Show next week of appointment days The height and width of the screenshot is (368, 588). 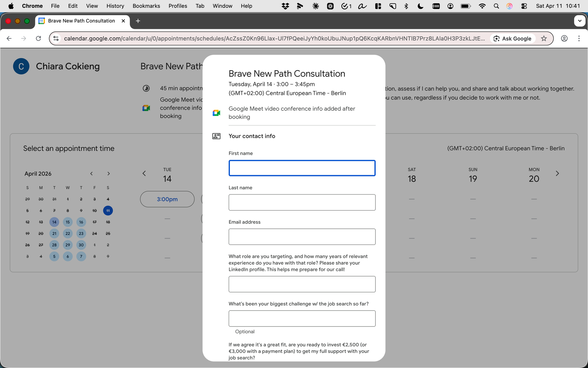[x=557, y=173]
